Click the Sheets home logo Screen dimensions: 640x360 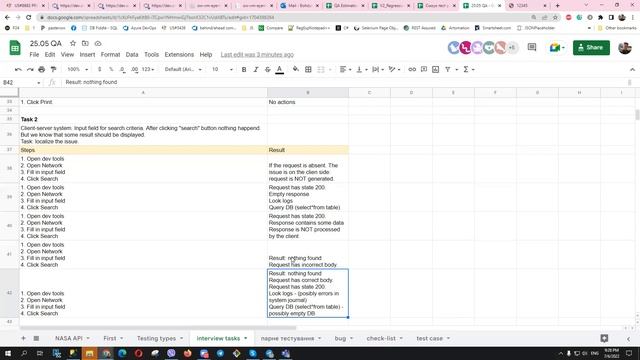[x=15, y=48]
